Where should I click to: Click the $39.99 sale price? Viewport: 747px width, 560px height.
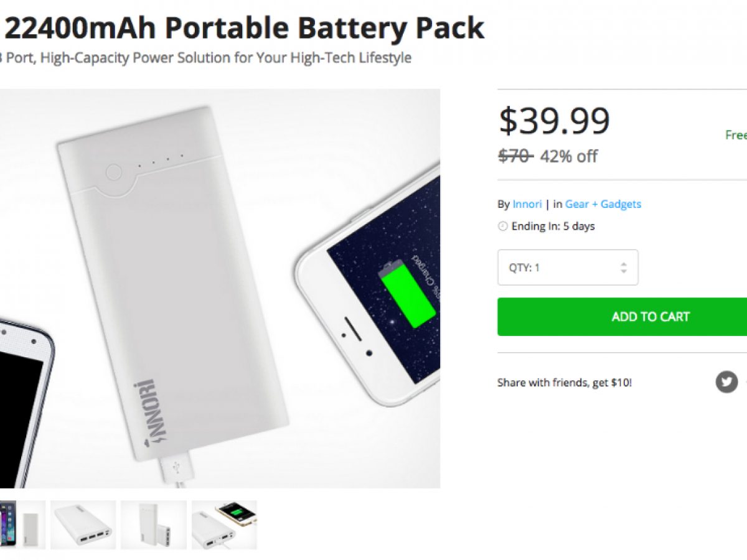(554, 121)
